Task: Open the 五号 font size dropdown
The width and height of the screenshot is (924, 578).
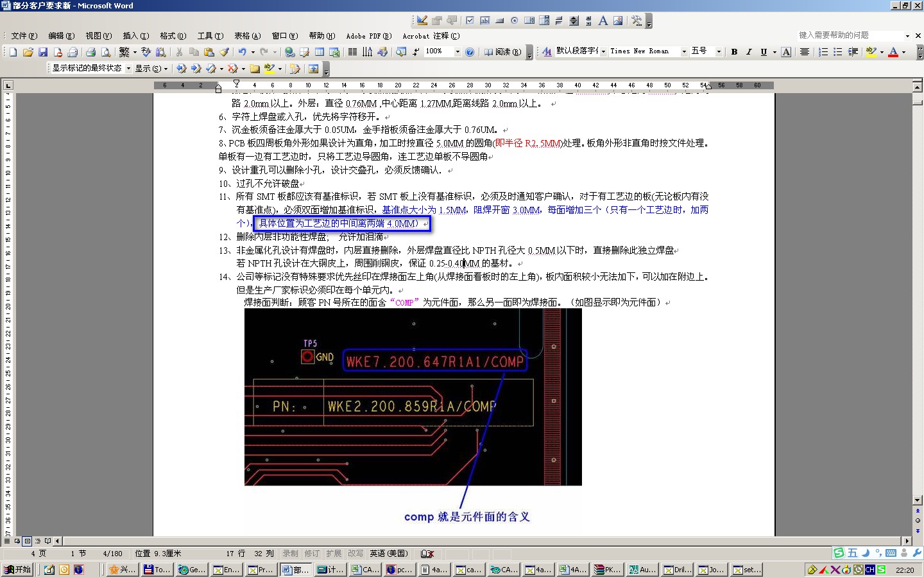Action: 719,51
